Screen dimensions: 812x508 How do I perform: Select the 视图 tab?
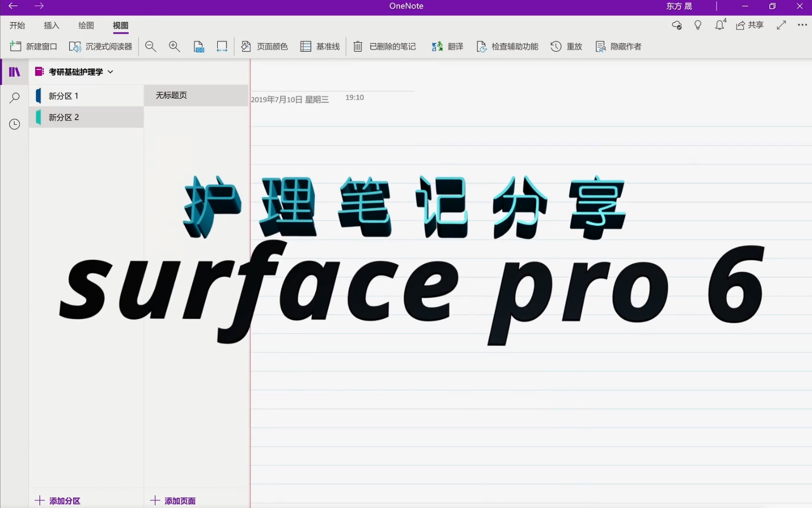pos(121,25)
